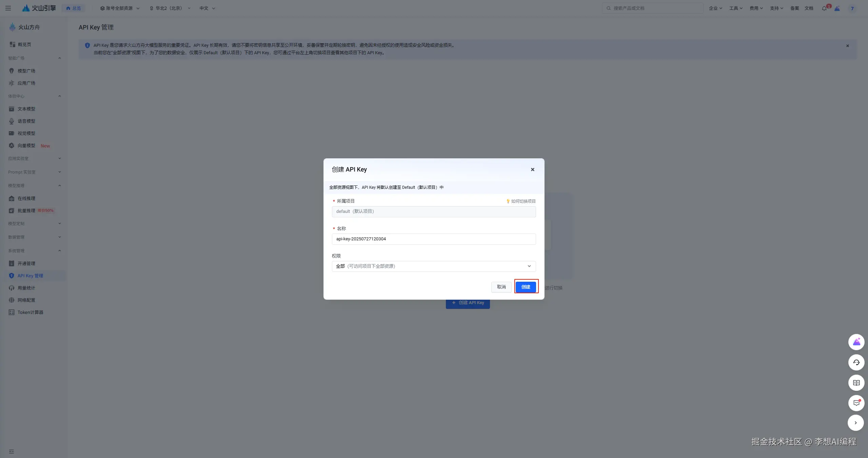The height and width of the screenshot is (458, 868).
Task: Open the 账号全部资源 dropdown
Action: (120, 8)
